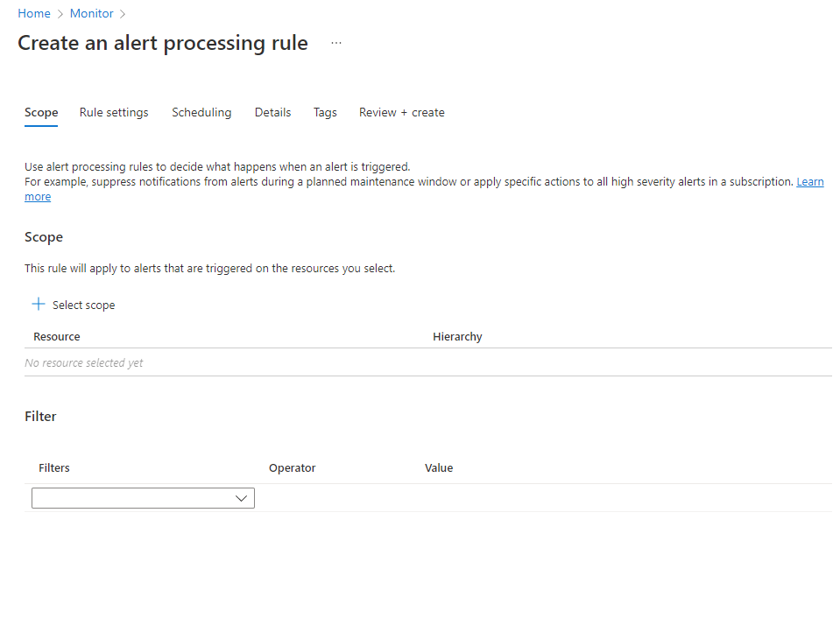Click the Filters column header
Viewport: 840px width, 625px height.
(x=54, y=467)
